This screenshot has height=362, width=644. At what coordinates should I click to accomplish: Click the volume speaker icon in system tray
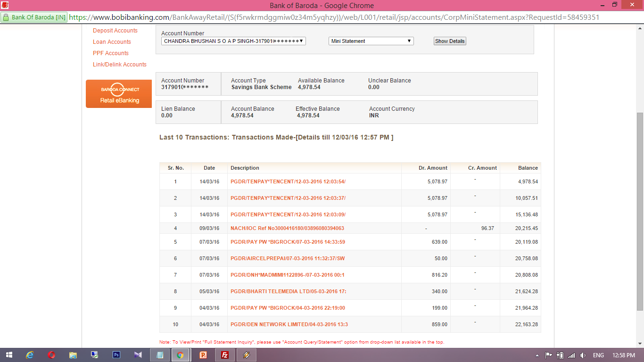pyautogui.click(x=583, y=355)
